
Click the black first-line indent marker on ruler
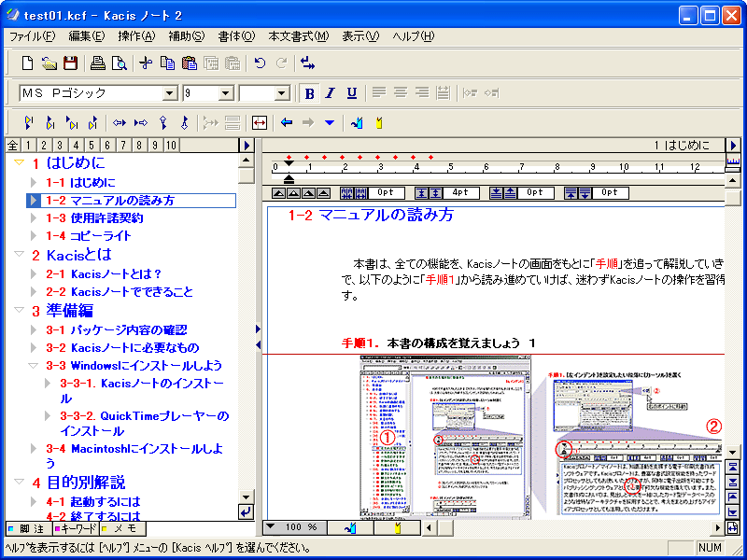click(289, 163)
